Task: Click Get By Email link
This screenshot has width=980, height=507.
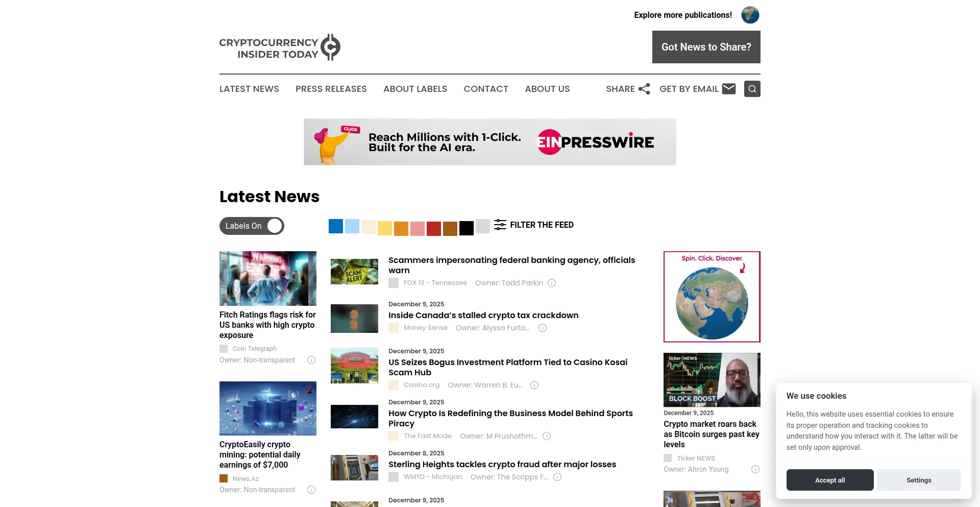Action: pyautogui.click(x=689, y=89)
